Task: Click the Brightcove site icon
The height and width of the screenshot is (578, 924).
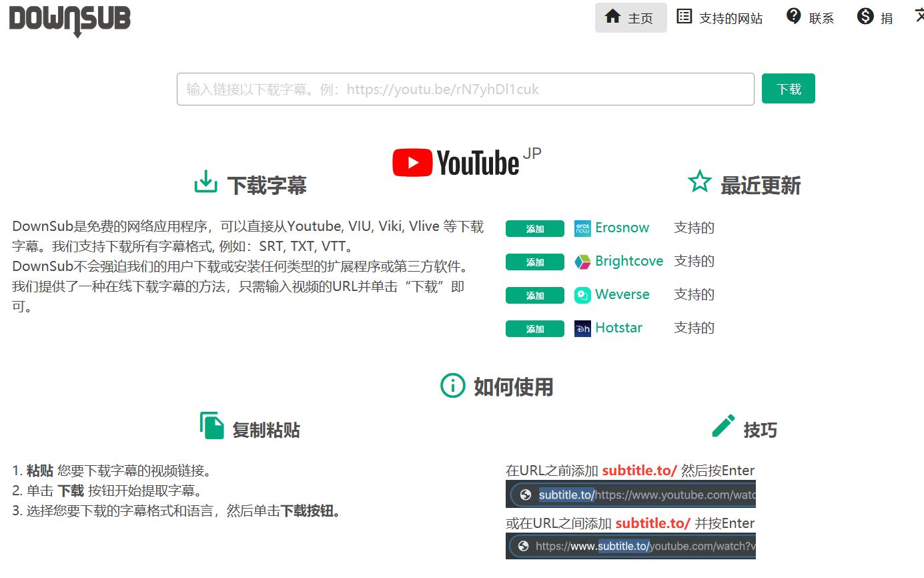Action: click(x=582, y=262)
